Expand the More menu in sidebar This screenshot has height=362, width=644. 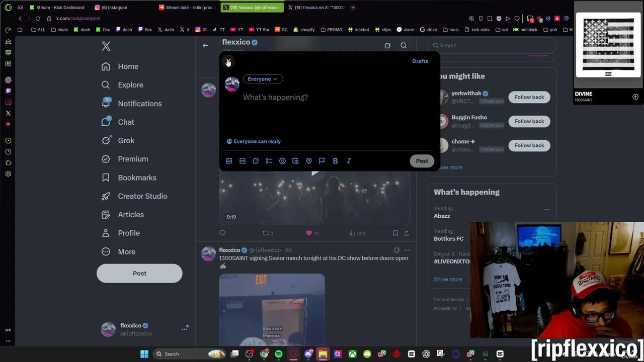click(119, 252)
